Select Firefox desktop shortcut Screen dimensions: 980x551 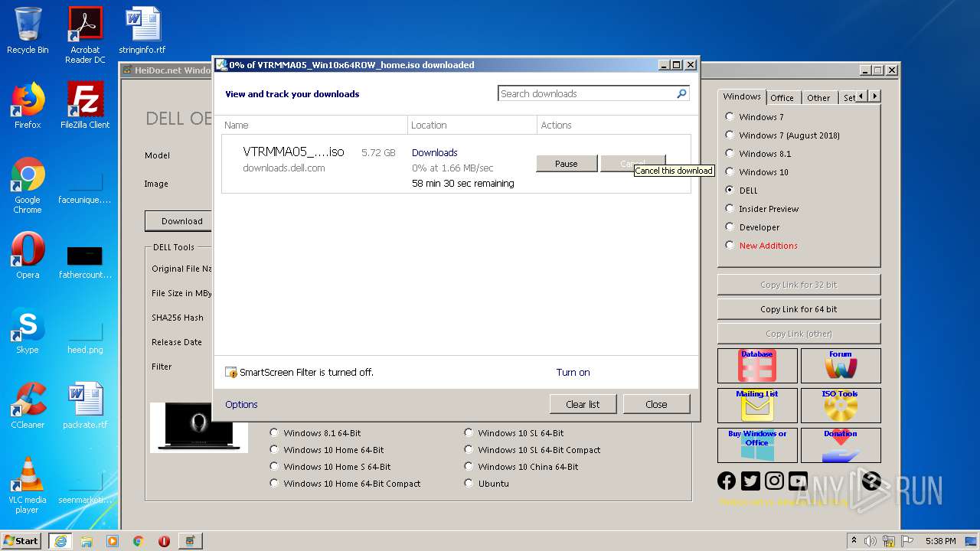point(28,106)
